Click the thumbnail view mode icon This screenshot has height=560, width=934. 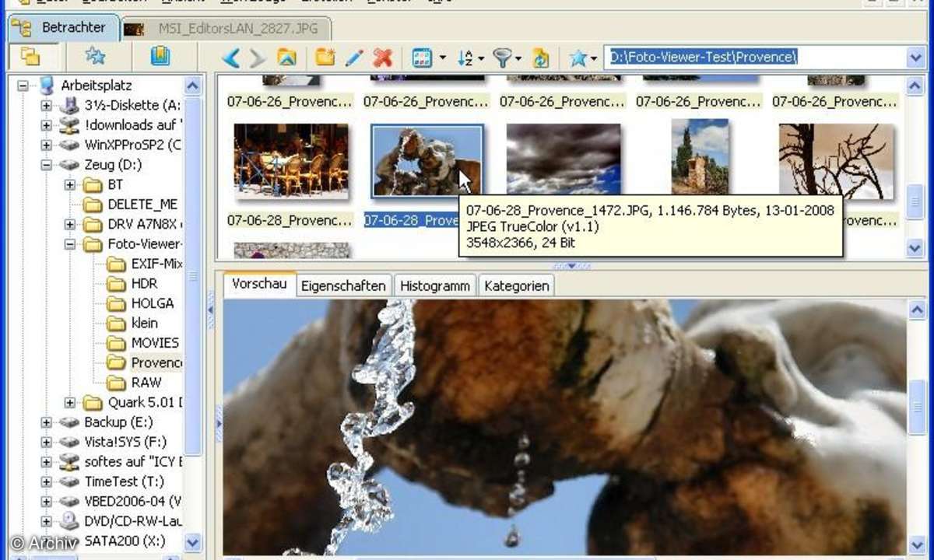pos(422,58)
